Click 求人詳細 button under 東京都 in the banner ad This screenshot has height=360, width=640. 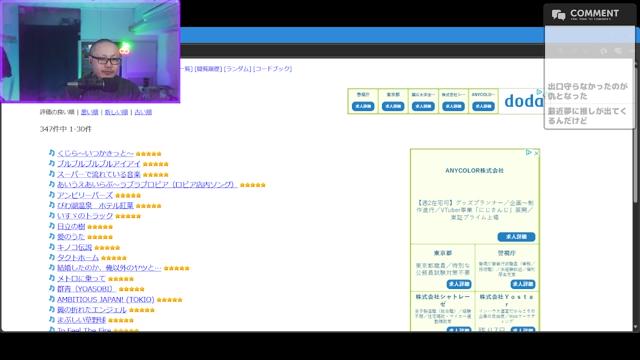click(x=393, y=106)
